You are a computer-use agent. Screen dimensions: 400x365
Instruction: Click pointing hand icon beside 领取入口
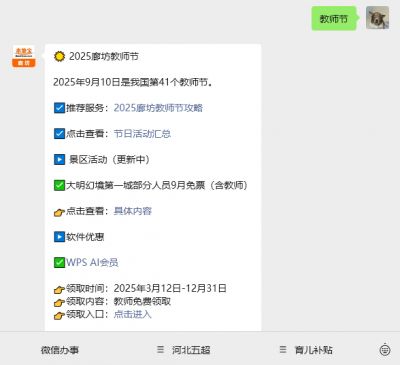click(59, 315)
